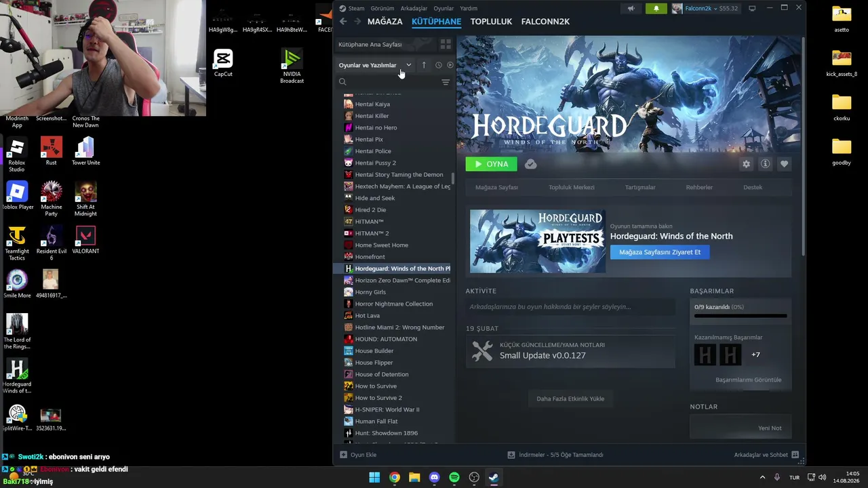Open Kütüphane Ana Sayfası link

point(370,44)
